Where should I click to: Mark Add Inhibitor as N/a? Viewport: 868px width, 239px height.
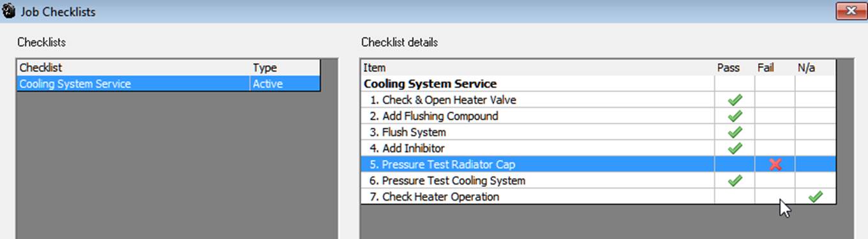pyautogui.click(x=815, y=148)
